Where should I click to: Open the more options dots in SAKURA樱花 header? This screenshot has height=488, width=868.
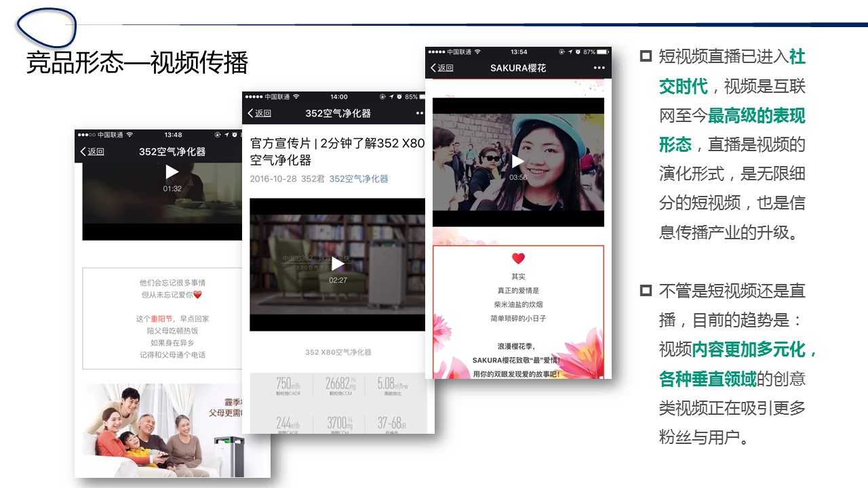pos(599,68)
